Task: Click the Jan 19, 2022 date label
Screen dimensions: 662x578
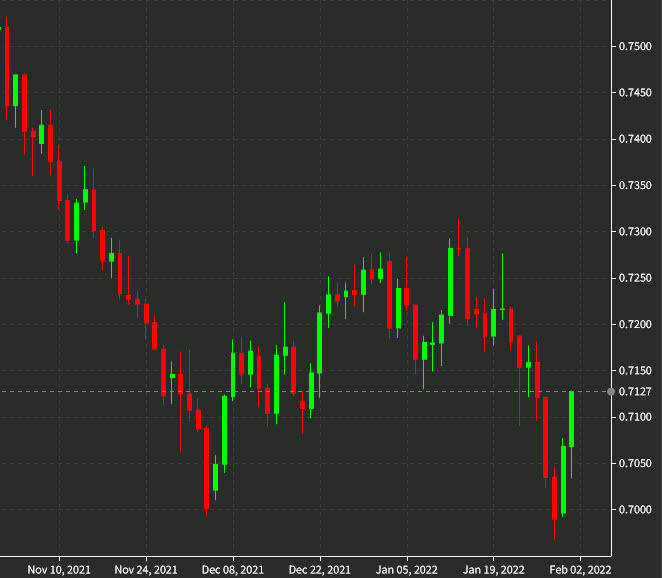Action: tap(493, 569)
